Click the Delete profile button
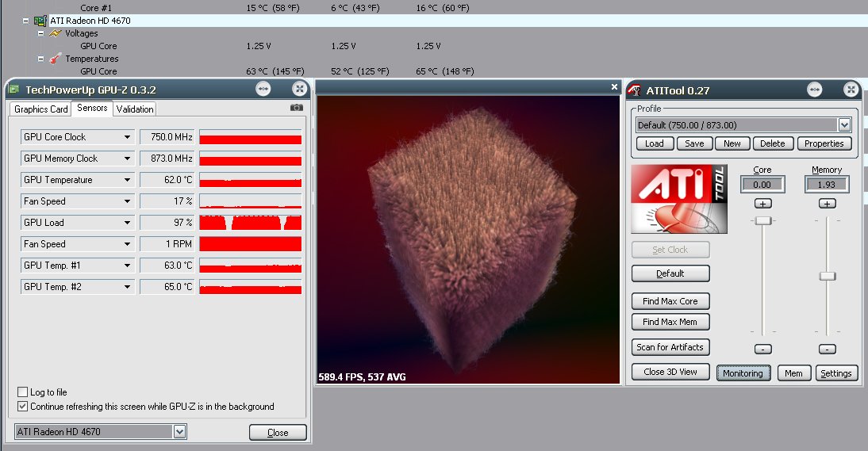The width and height of the screenshot is (868, 451). pos(773,143)
